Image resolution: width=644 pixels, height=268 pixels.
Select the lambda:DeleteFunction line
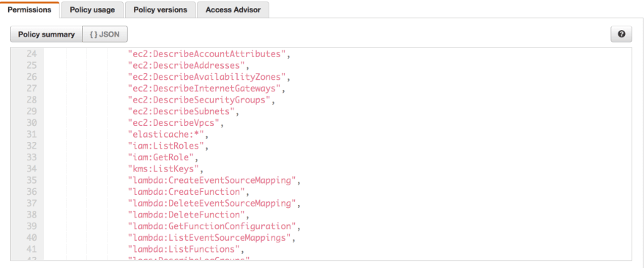[x=189, y=215]
